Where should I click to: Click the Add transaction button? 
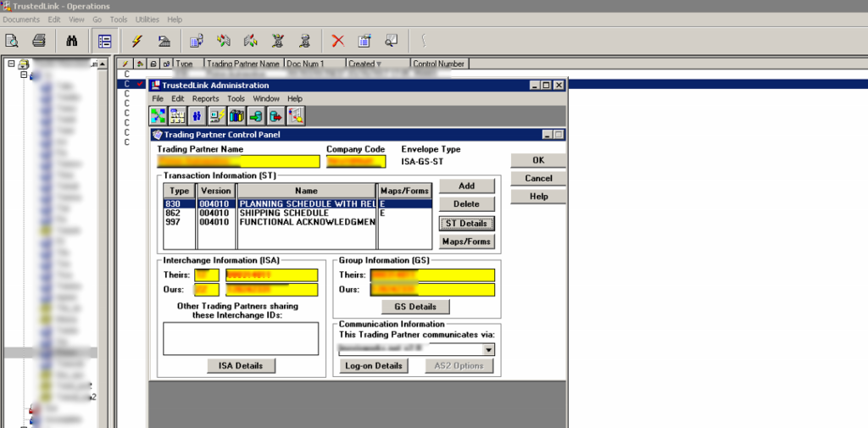(x=467, y=186)
